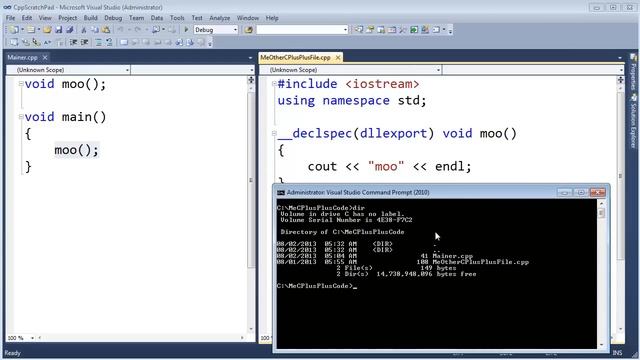Open the left pane's tab list arrow
The image size is (640, 360).
tap(250, 58)
